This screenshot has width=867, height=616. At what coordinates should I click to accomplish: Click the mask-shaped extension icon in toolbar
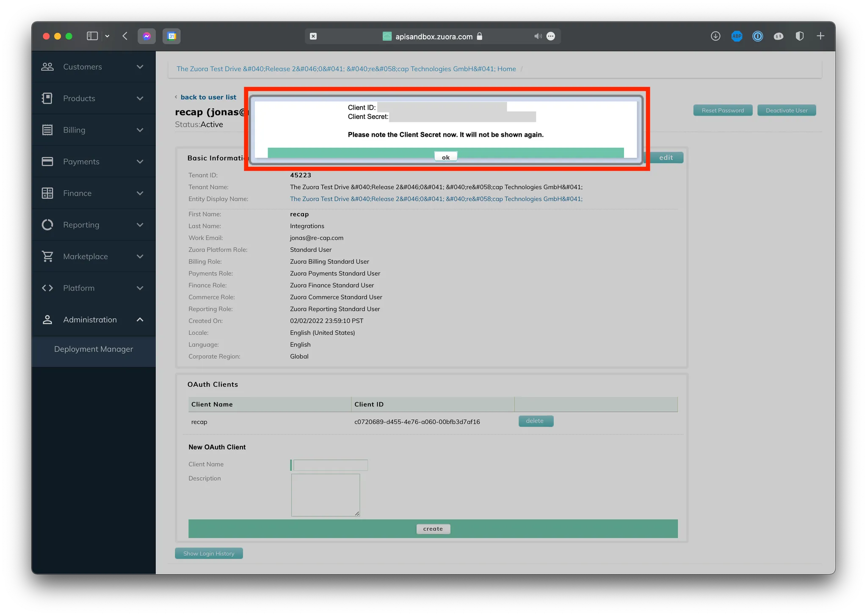click(x=779, y=36)
